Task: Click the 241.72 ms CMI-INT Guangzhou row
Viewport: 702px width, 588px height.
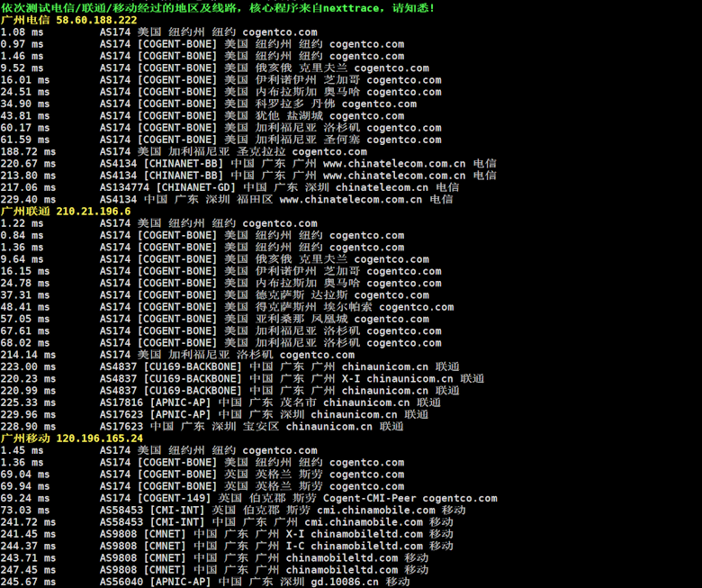Action: click(x=227, y=522)
